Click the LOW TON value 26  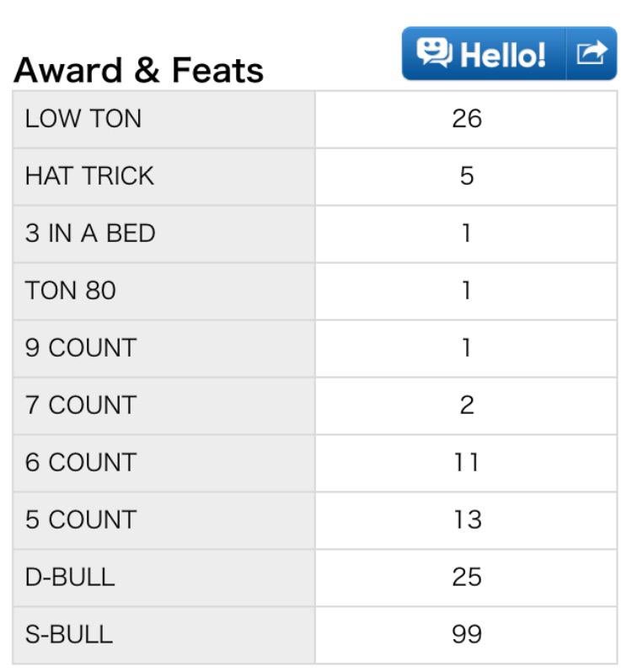(466, 119)
